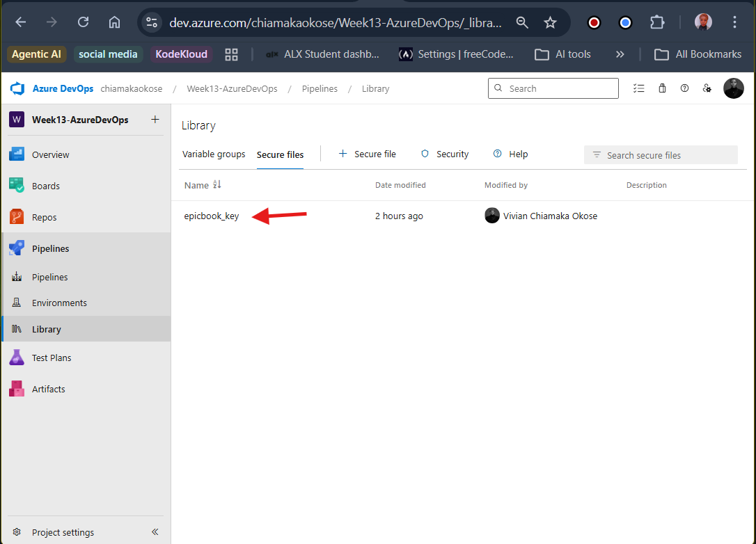Click the Azure DevOps logo icon

coord(17,88)
